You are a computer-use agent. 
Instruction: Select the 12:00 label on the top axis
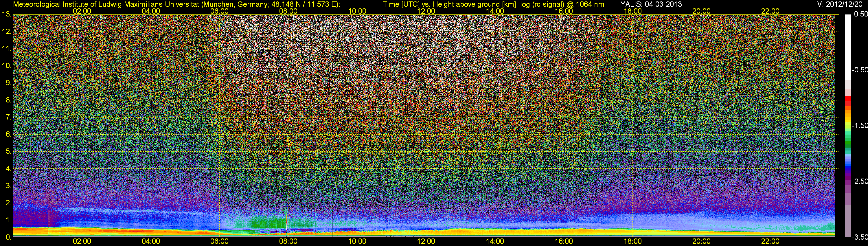coord(426,11)
